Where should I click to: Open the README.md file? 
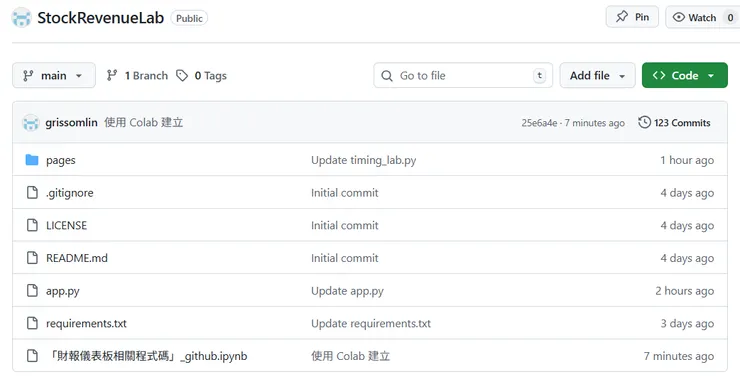click(77, 258)
